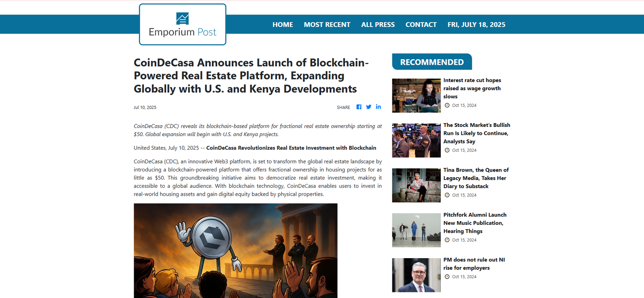Click the workshop woman thumbnail image
Image resolution: width=644 pixels, height=298 pixels.
416,95
